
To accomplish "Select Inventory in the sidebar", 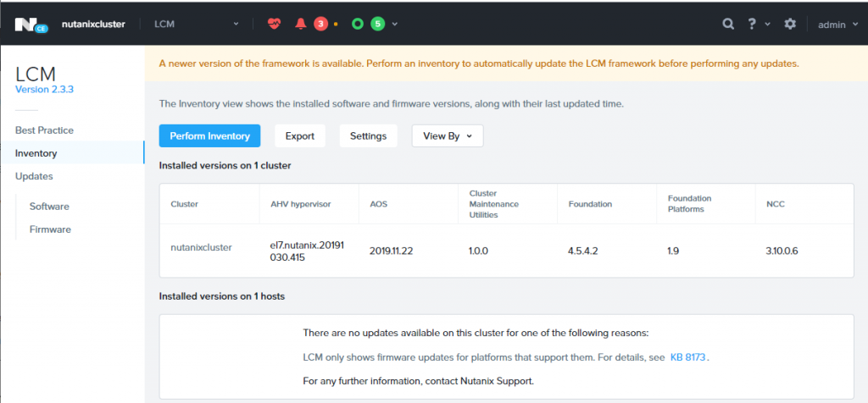I will point(72,153).
